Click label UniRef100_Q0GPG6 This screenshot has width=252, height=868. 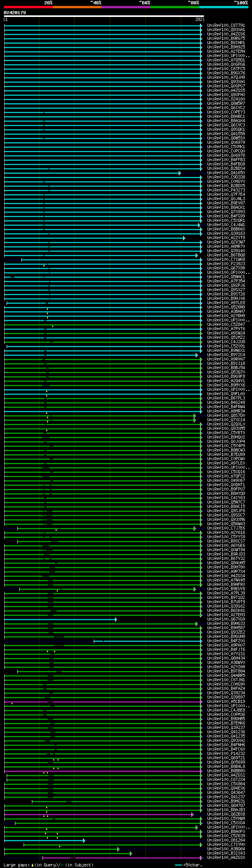click(x=226, y=65)
